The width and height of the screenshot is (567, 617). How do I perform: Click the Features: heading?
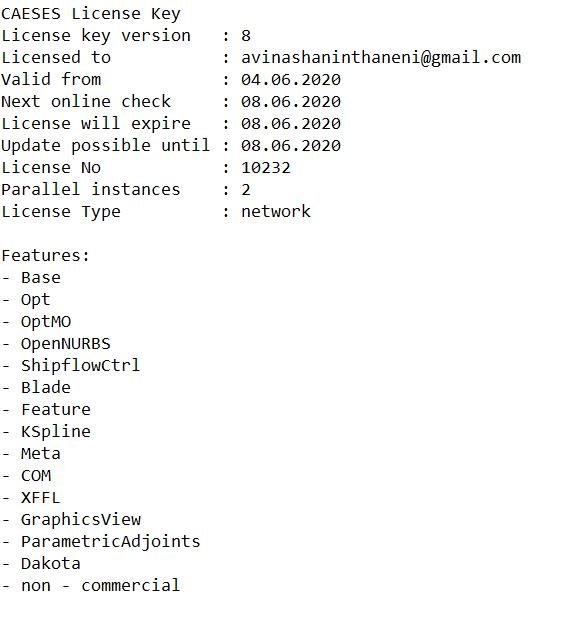click(46, 256)
